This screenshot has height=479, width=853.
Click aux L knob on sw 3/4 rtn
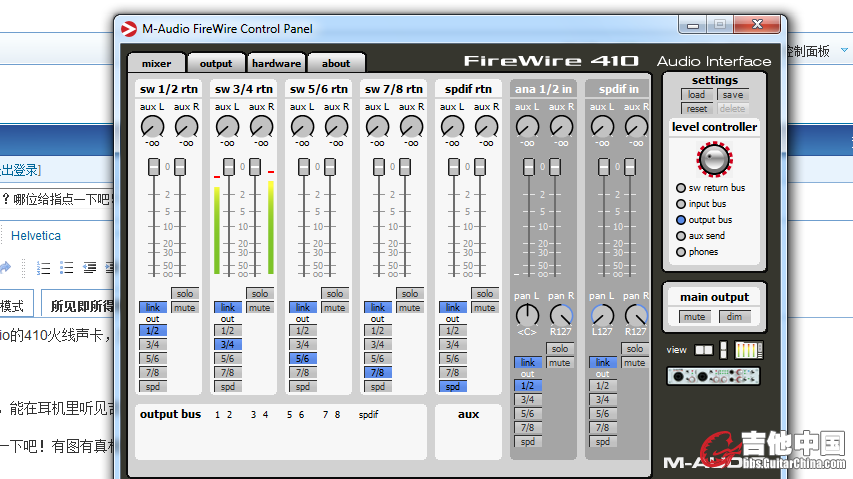click(x=227, y=127)
